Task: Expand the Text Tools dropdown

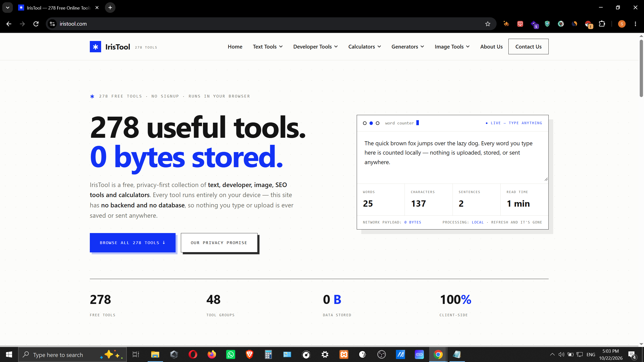Action: (x=268, y=47)
